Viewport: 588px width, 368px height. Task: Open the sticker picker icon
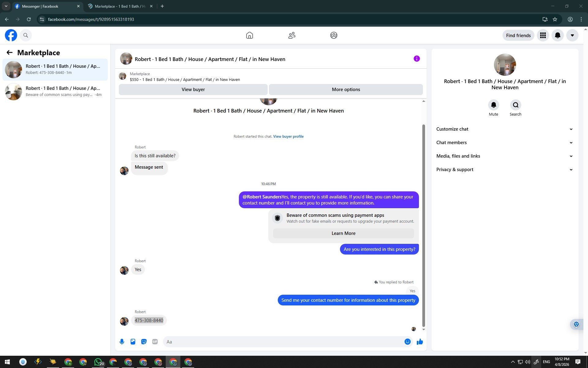144,342
